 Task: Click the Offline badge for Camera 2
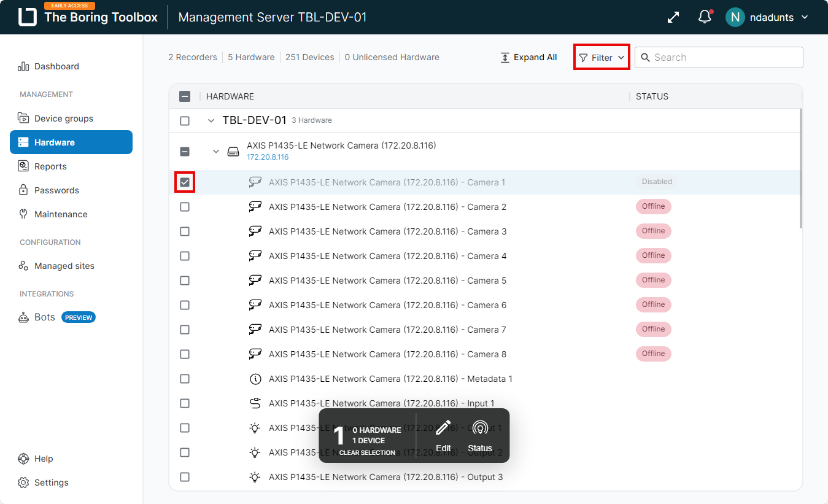[x=653, y=206]
